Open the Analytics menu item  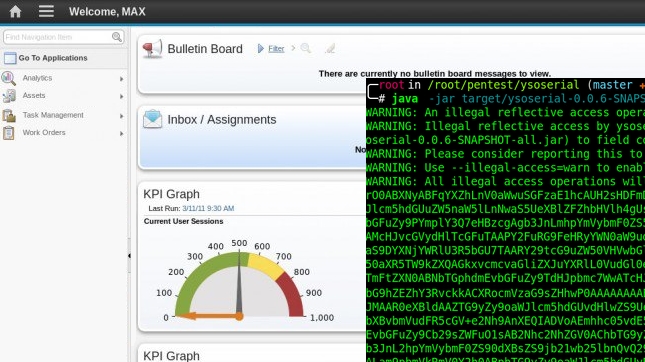[x=37, y=78]
